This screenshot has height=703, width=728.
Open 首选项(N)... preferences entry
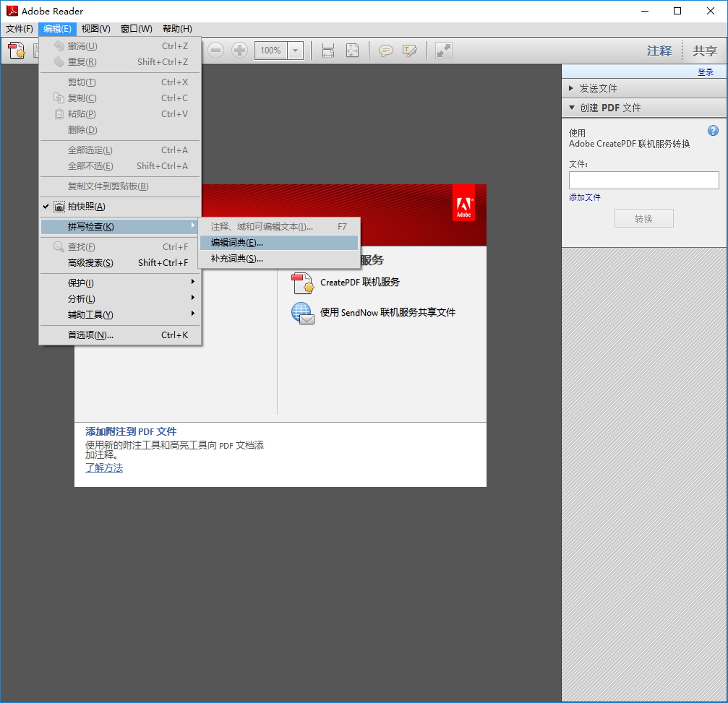pos(120,335)
